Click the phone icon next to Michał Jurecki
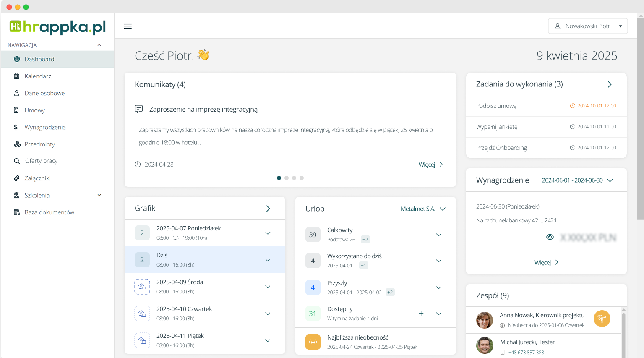 (x=502, y=352)
